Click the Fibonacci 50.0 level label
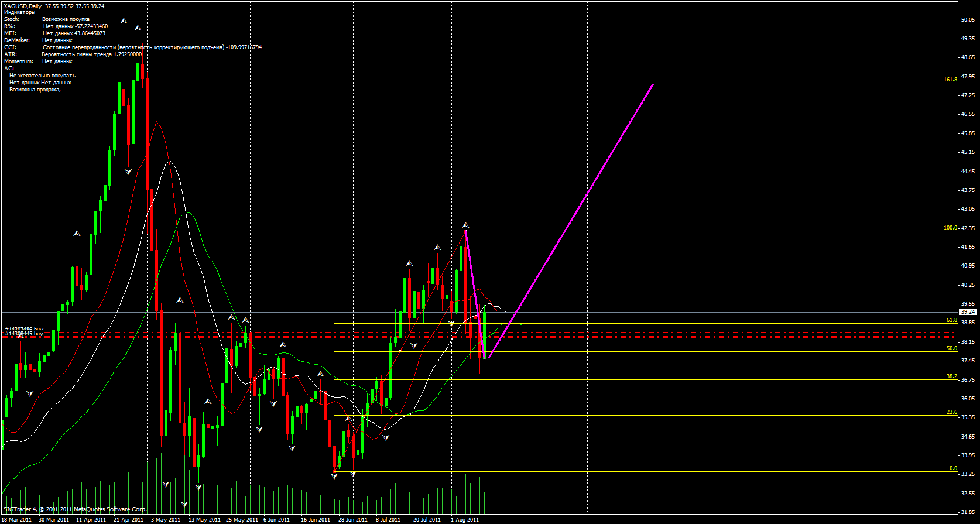The width and height of the screenshot is (980, 524). coord(952,348)
